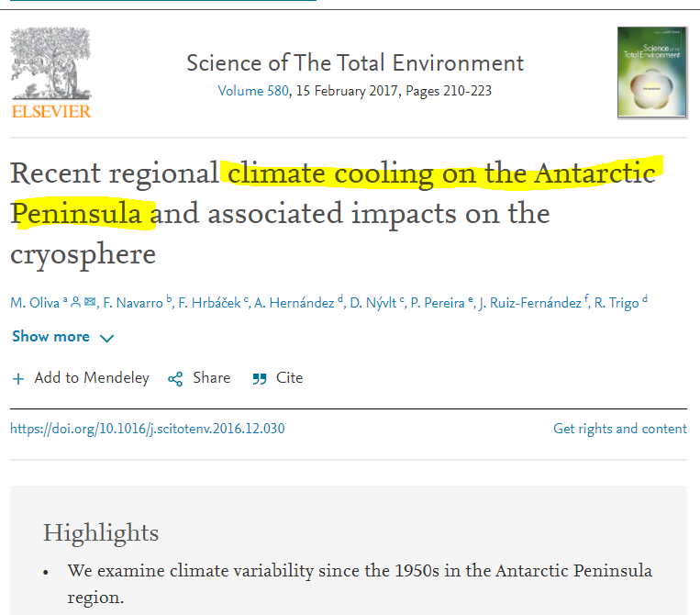Click the Add to Mendeley button
The height and width of the screenshot is (615, 700).
click(x=91, y=378)
